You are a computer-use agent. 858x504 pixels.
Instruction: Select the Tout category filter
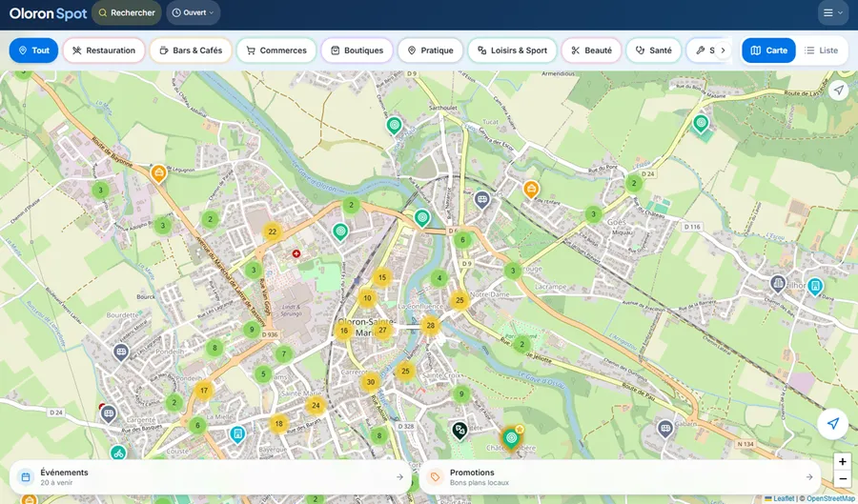[33, 50]
